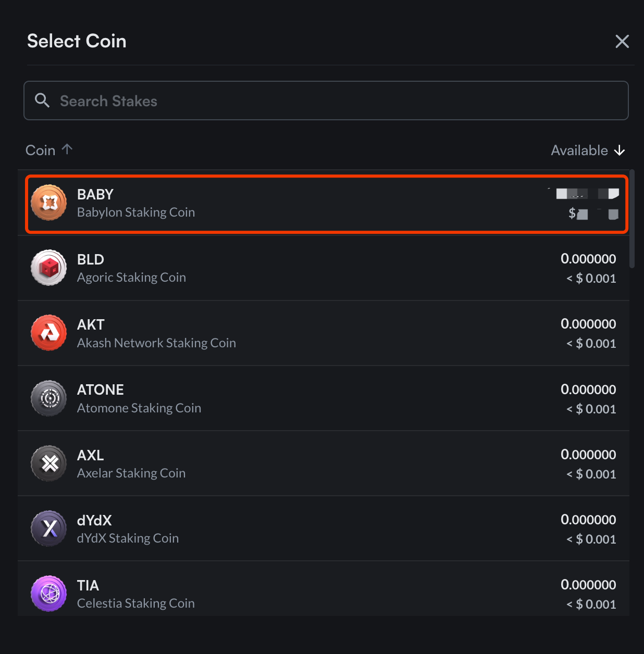Image resolution: width=644 pixels, height=654 pixels.
Task: Click the AXL Axelar coin icon
Action: [48, 463]
